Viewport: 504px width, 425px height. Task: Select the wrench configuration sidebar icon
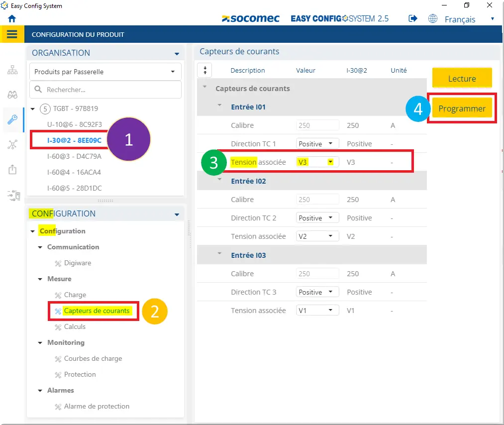(x=12, y=119)
